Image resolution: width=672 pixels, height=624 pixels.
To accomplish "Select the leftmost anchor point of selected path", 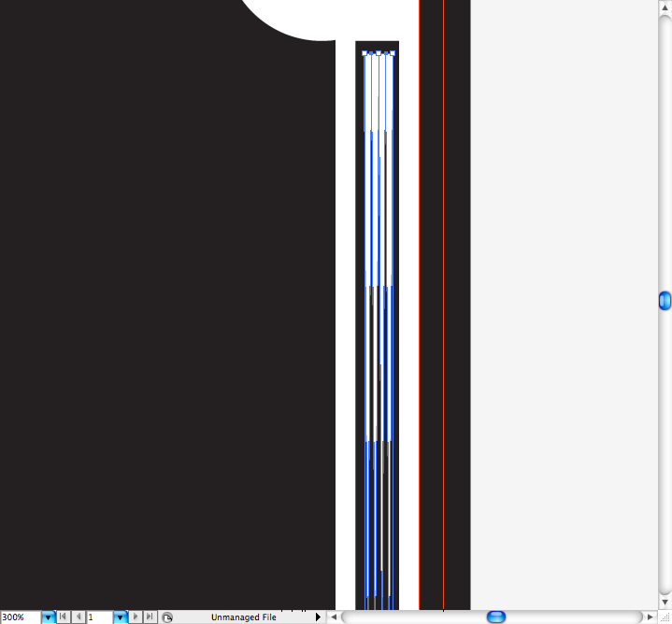I will tap(365, 53).
